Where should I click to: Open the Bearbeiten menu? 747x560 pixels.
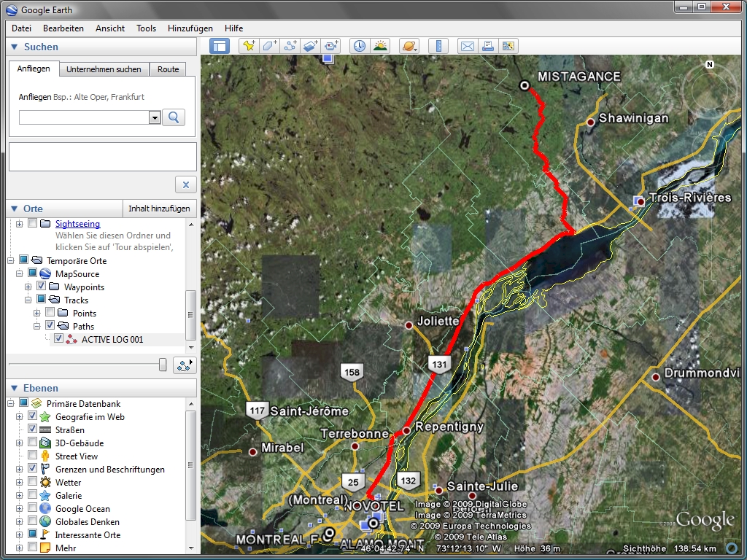63,28
